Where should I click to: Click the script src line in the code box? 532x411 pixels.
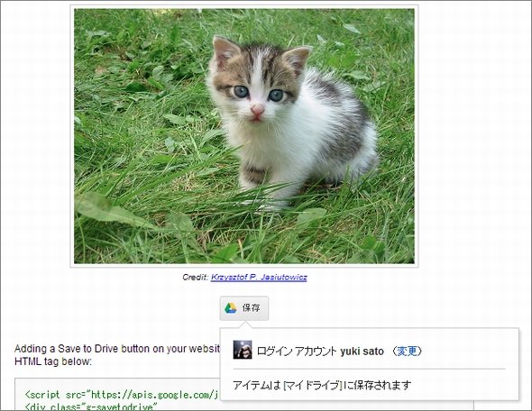[x=122, y=395]
